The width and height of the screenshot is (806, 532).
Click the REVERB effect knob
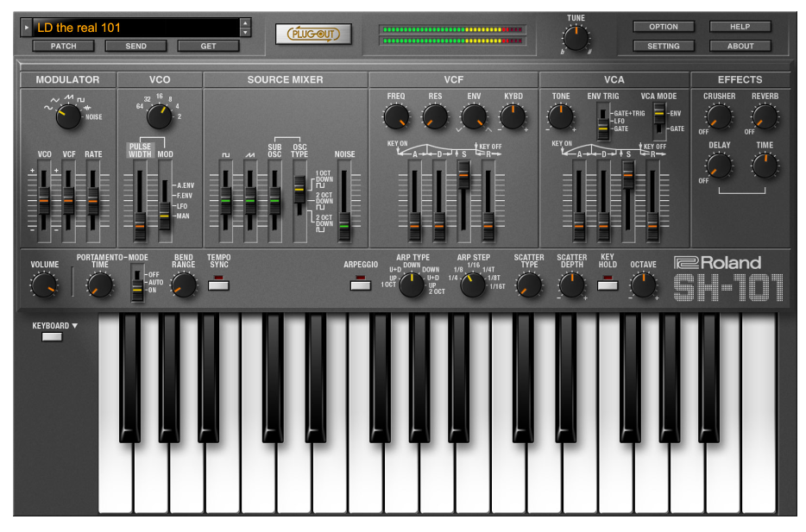click(765, 116)
